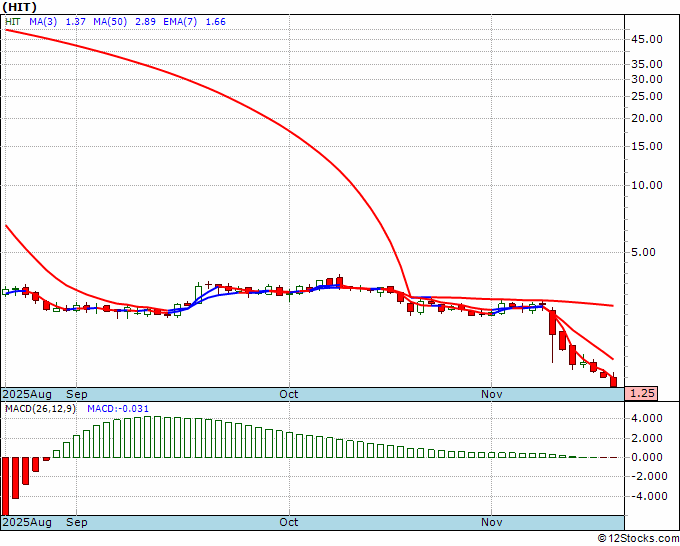Screen dimensions: 680x546
Task: Click the 1.25 last price tag
Action: click(x=641, y=393)
